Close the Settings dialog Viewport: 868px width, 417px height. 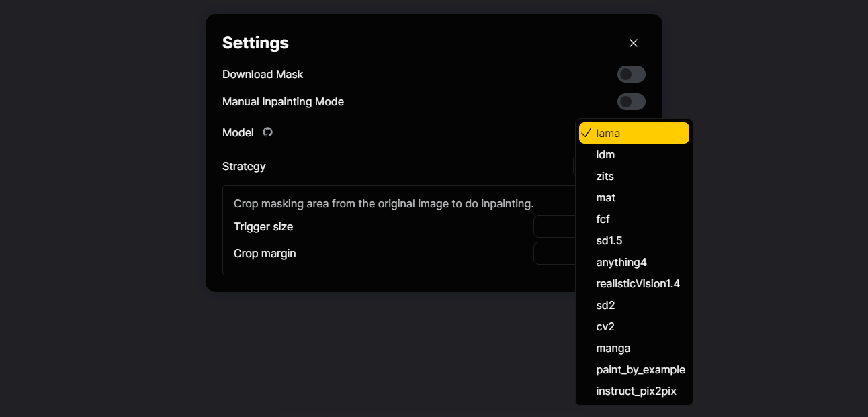633,43
